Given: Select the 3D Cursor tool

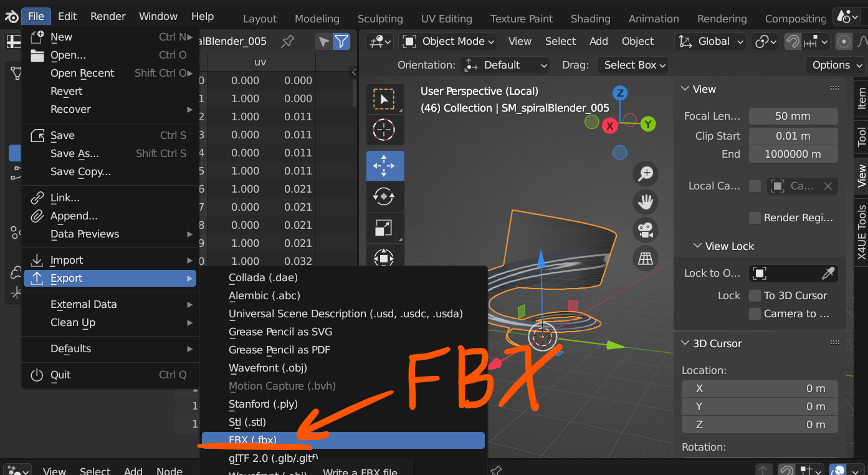Looking at the screenshot, I should pos(384,130).
